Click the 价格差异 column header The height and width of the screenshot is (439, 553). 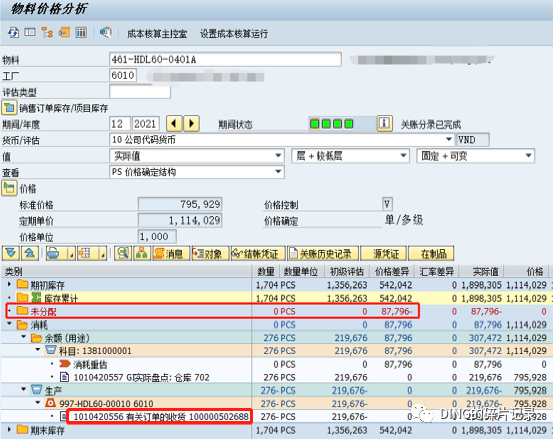click(392, 272)
